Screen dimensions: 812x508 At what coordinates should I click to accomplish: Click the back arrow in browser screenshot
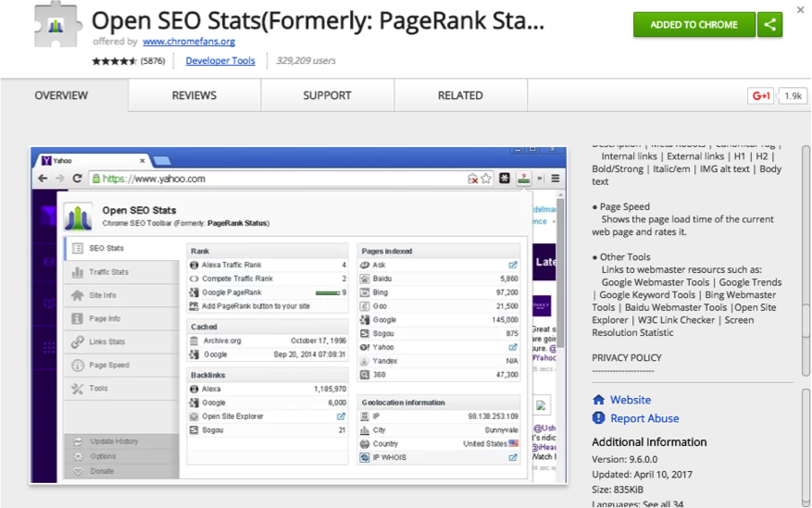(43, 179)
